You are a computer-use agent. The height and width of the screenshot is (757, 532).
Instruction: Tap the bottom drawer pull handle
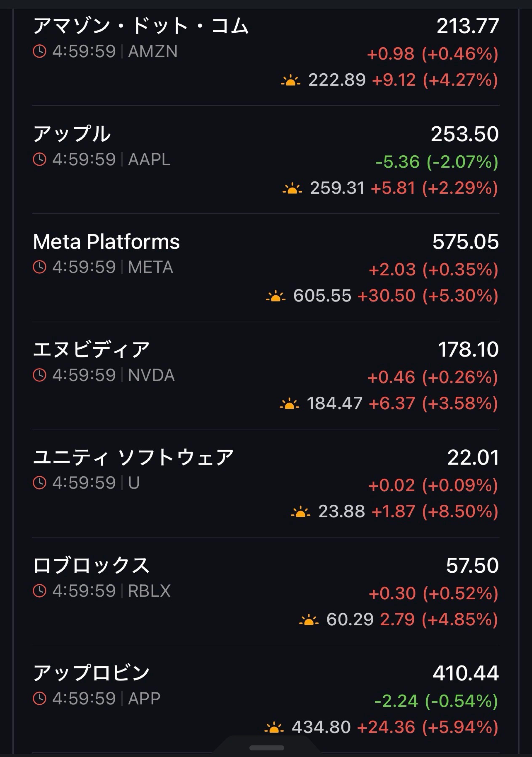267,748
